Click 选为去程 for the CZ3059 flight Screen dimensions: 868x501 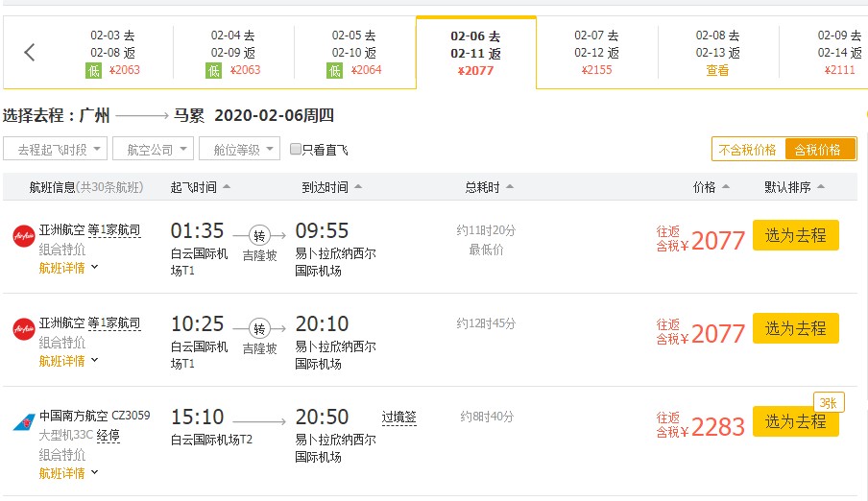tap(795, 421)
